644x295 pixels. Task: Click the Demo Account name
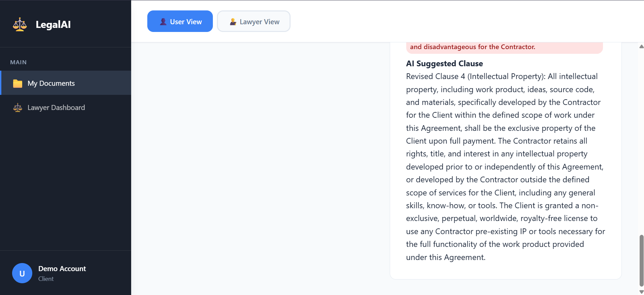click(x=62, y=269)
